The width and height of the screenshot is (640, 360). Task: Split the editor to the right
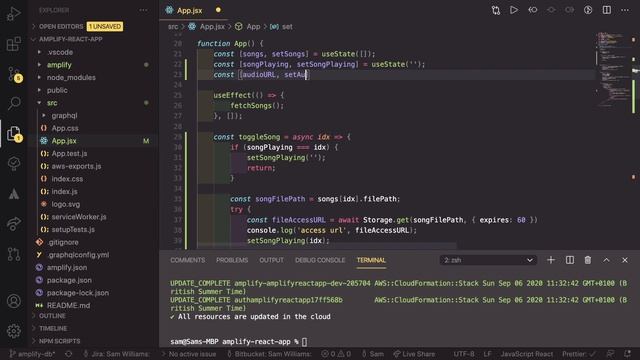[607, 10]
